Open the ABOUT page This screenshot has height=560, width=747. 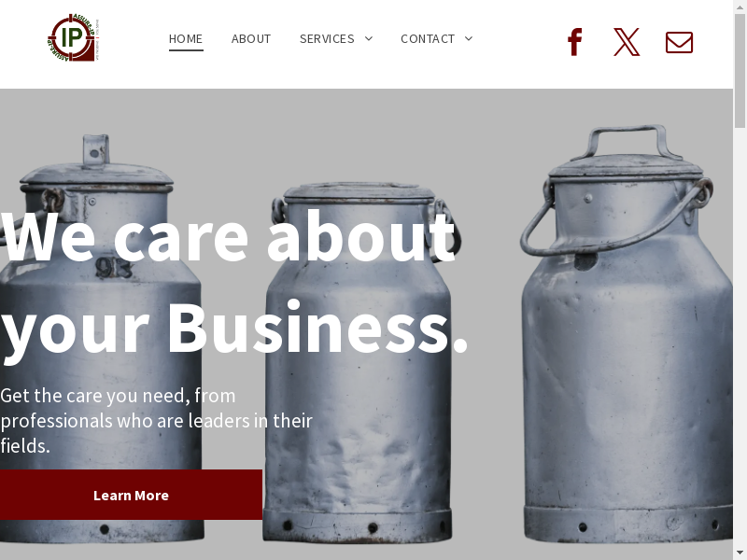pos(251,38)
